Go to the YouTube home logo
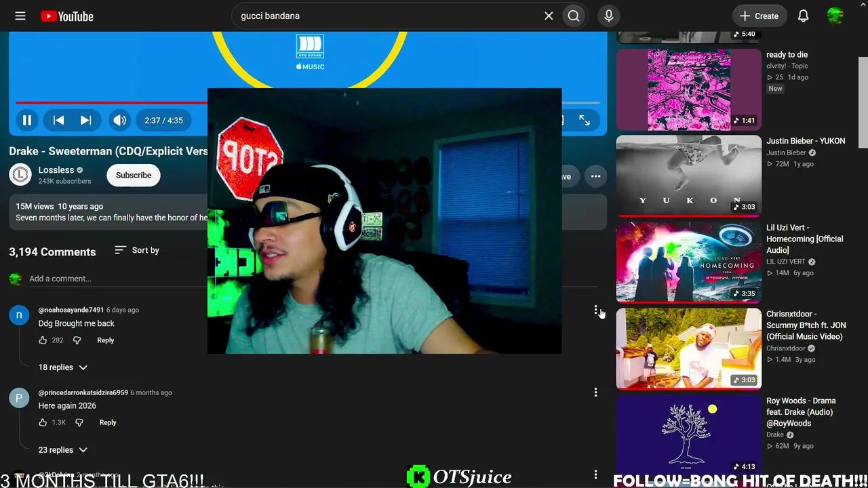 [x=66, y=16]
